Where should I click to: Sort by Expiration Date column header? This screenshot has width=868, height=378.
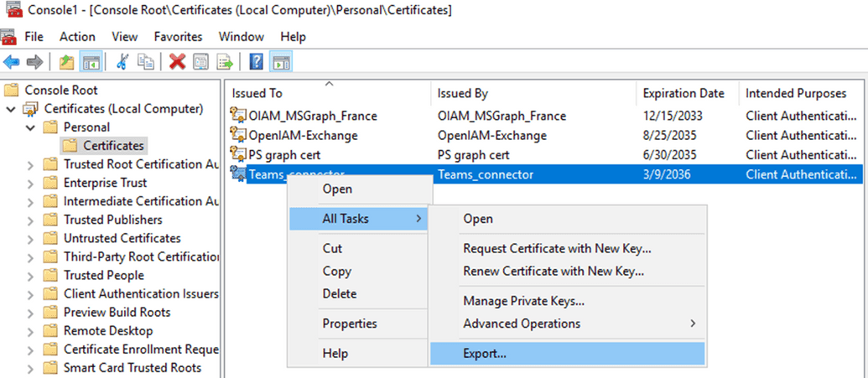[683, 93]
